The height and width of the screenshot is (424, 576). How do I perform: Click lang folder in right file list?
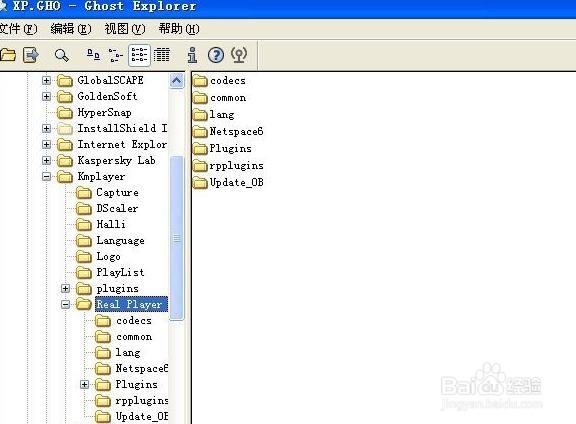coord(214,115)
